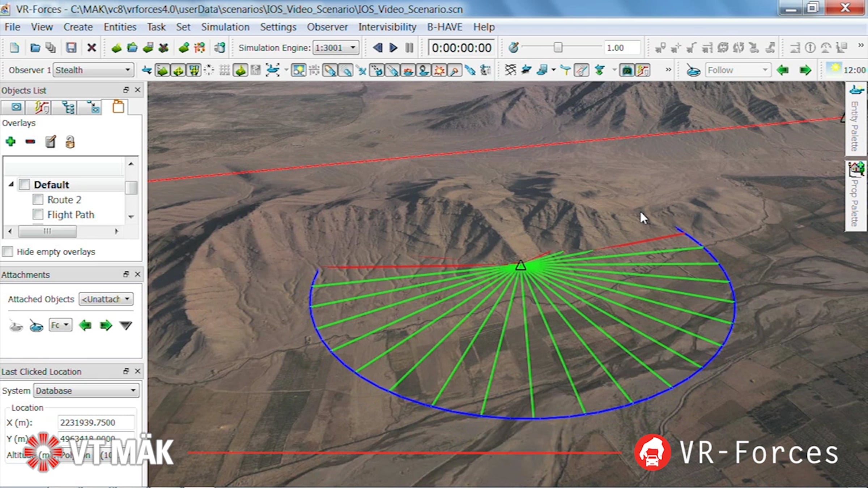Open the Entity Palette side tab
This screenshot has height=488, width=868.
click(x=855, y=119)
